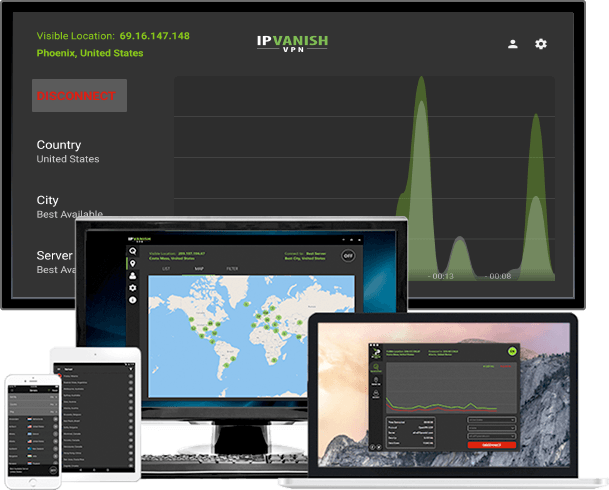Open the Server setting on the TV app
Screen dimensions: 609x490
(56, 262)
